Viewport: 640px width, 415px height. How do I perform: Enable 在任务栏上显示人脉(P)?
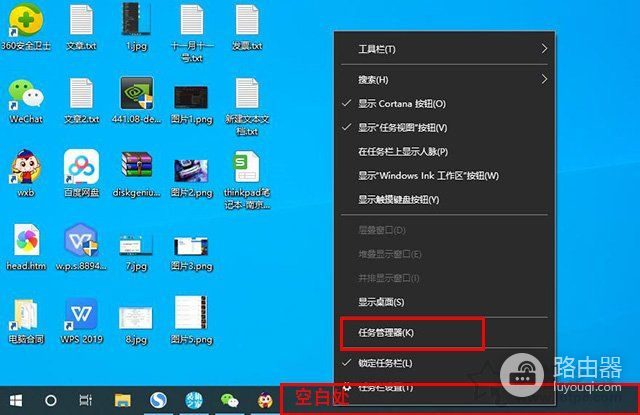coord(444,152)
